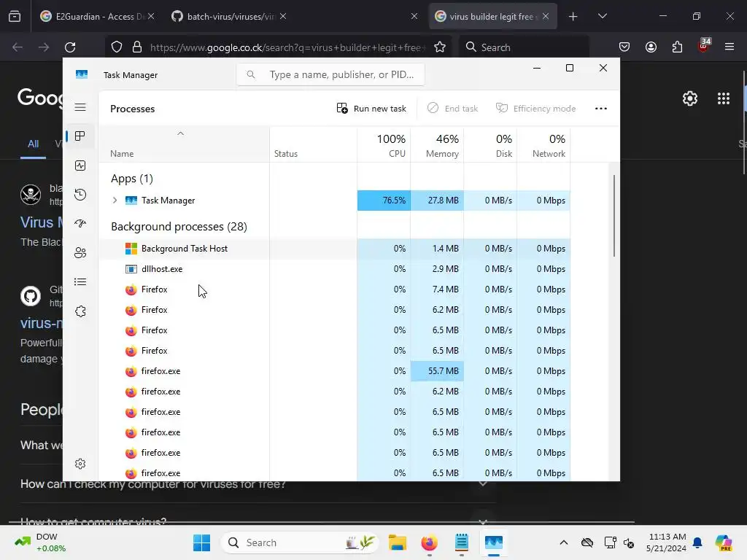
Task: Select firefox.exe row using 55.7 MB
Action: point(334,371)
